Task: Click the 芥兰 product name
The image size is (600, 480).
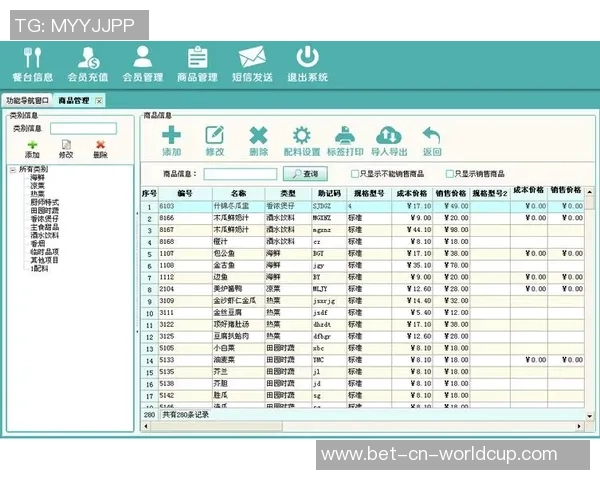Action: point(221,372)
